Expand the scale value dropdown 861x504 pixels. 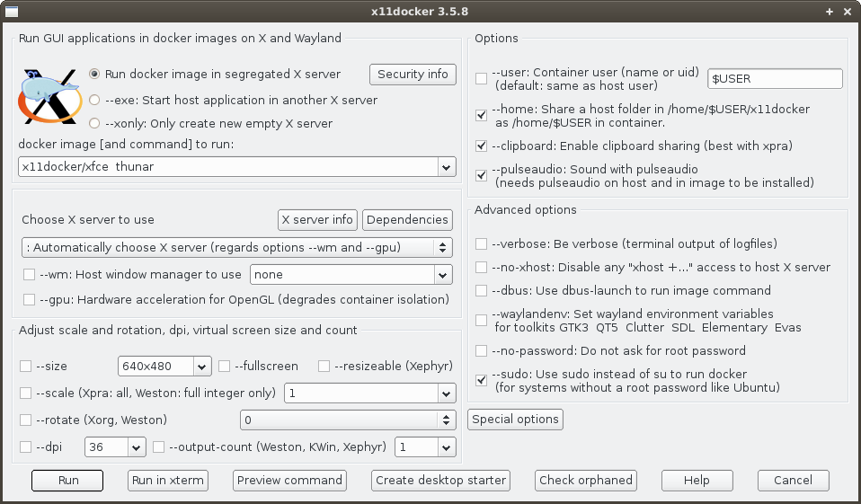[447, 393]
